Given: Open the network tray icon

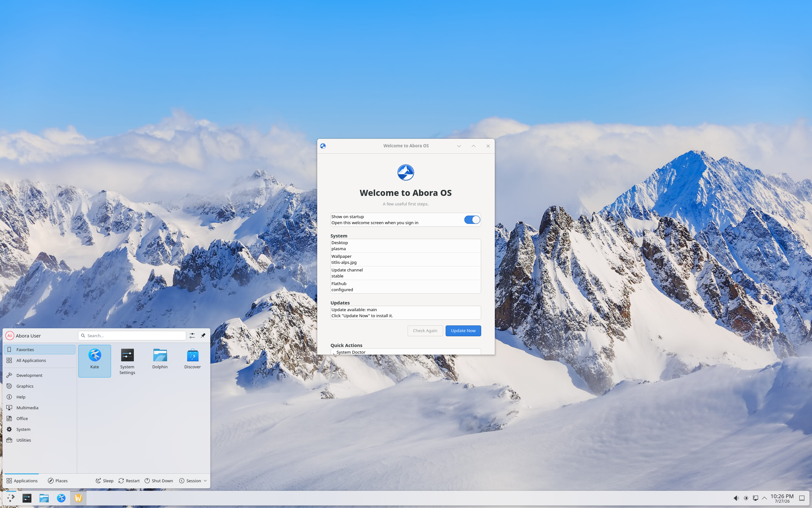Looking at the screenshot, I should point(755,498).
